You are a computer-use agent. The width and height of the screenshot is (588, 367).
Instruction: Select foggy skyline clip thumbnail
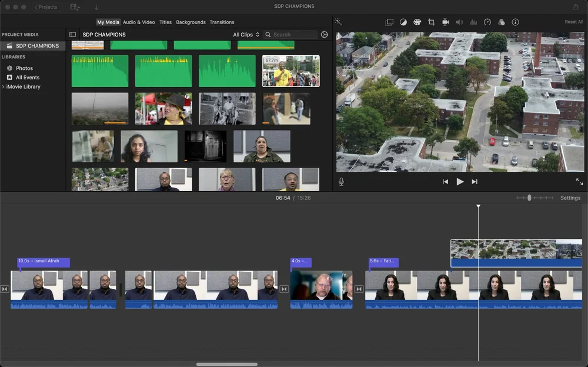100,108
